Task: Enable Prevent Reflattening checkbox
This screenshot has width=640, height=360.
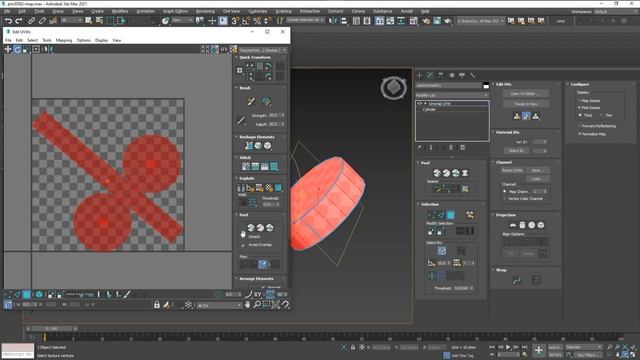Action: pos(579,126)
